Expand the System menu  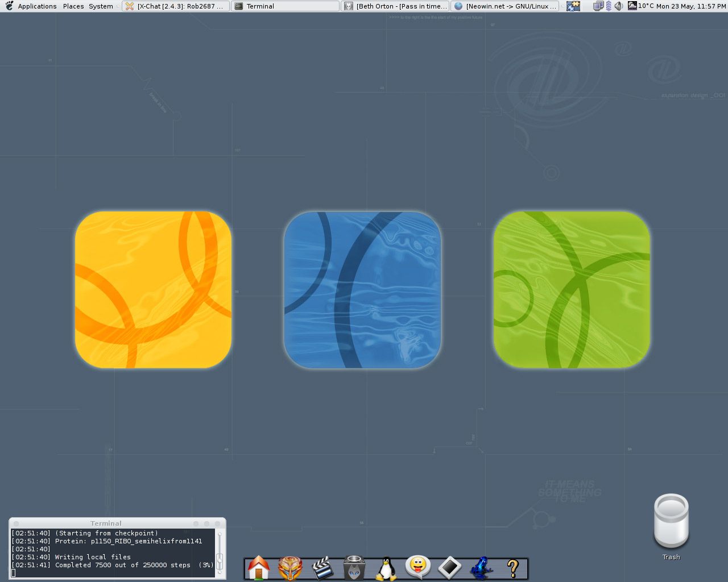pyautogui.click(x=101, y=6)
